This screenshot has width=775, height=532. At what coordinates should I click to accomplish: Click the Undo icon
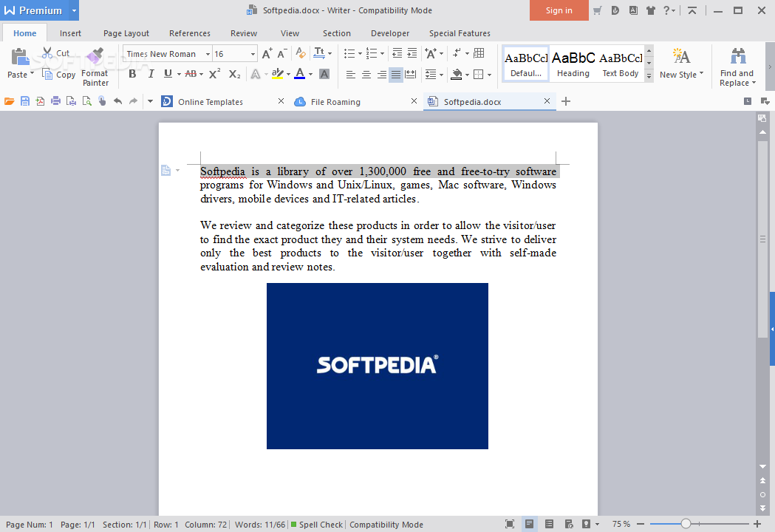point(117,101)
